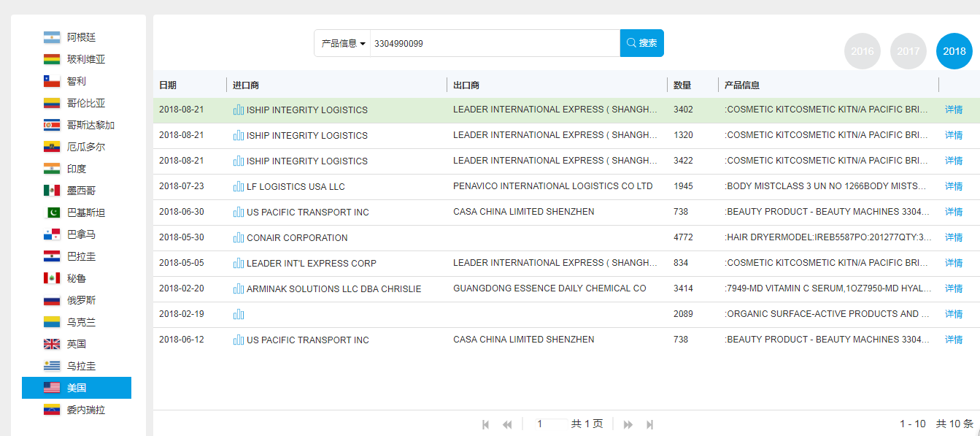Image resolution: width=980 pixels, height=436 pixels.
Task: Select 委内瑞拉 in the country list
Action: [77, 410]
